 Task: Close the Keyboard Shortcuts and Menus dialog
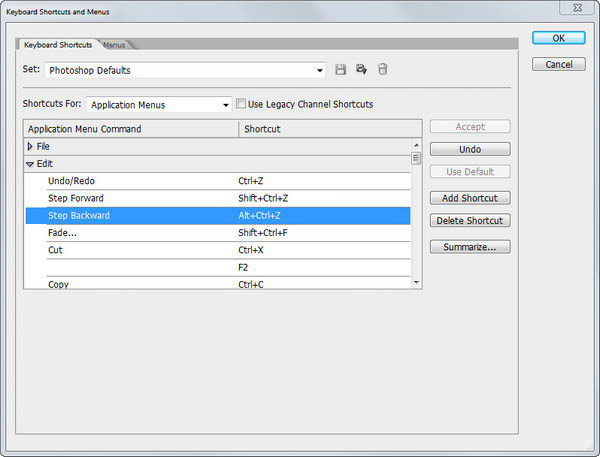577,7
